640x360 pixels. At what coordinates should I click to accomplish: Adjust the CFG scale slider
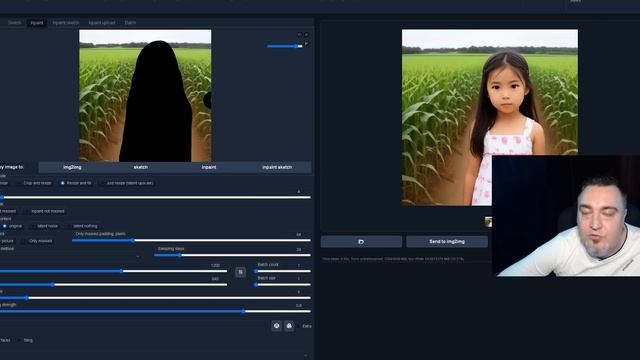point(155,298)
